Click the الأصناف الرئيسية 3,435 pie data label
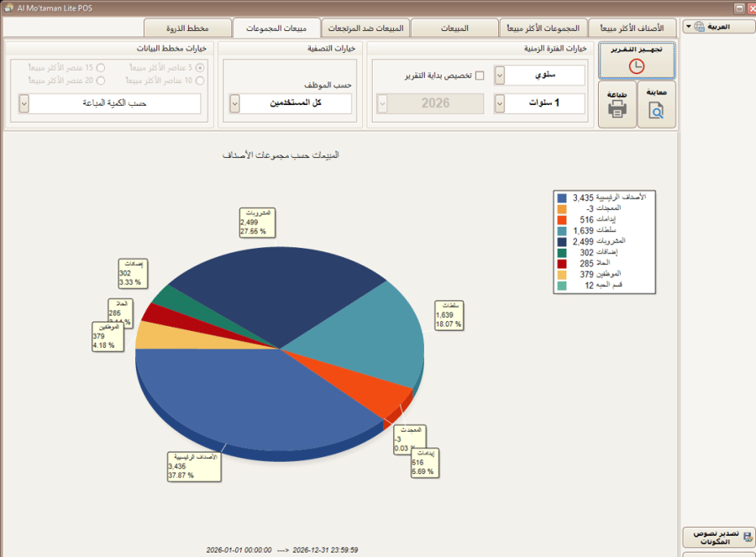 [x=194, y=466]
